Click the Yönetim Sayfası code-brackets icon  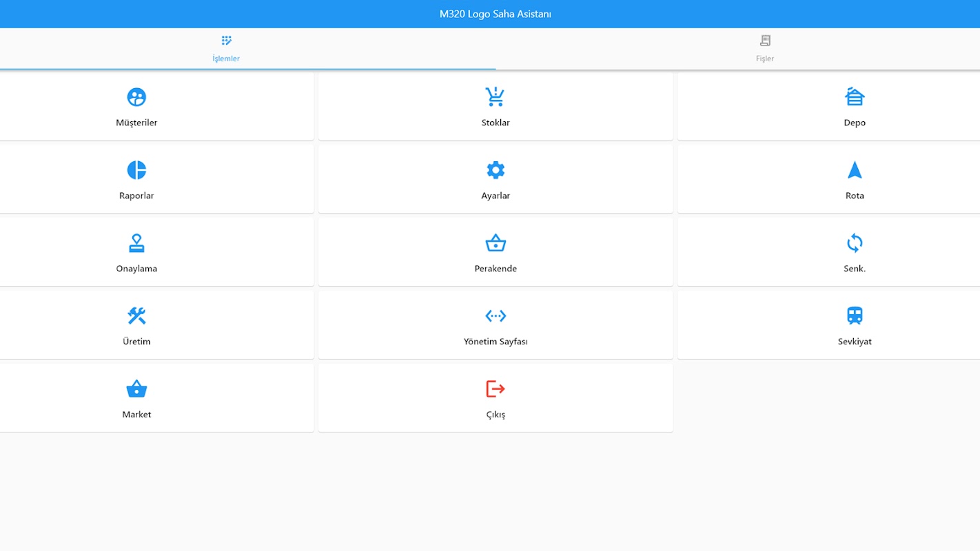(x=496, y=316)
